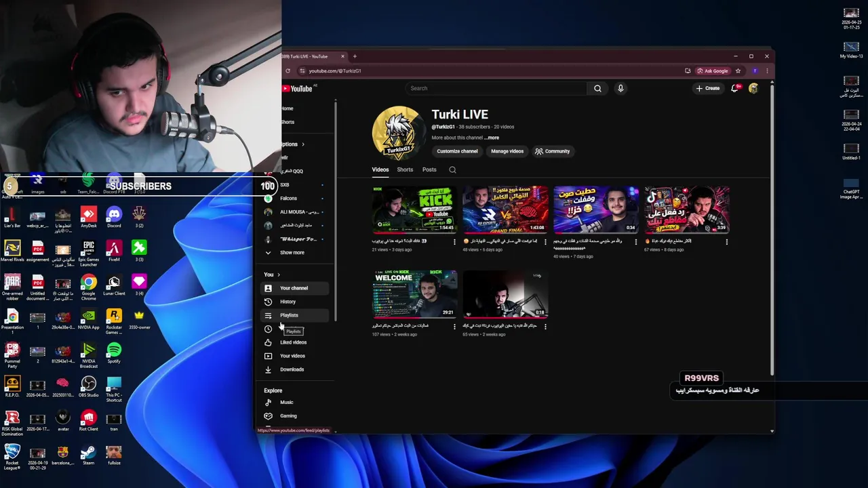Click the Spotify desktop icon
The image size is (868, 488).
click(114, 353)
